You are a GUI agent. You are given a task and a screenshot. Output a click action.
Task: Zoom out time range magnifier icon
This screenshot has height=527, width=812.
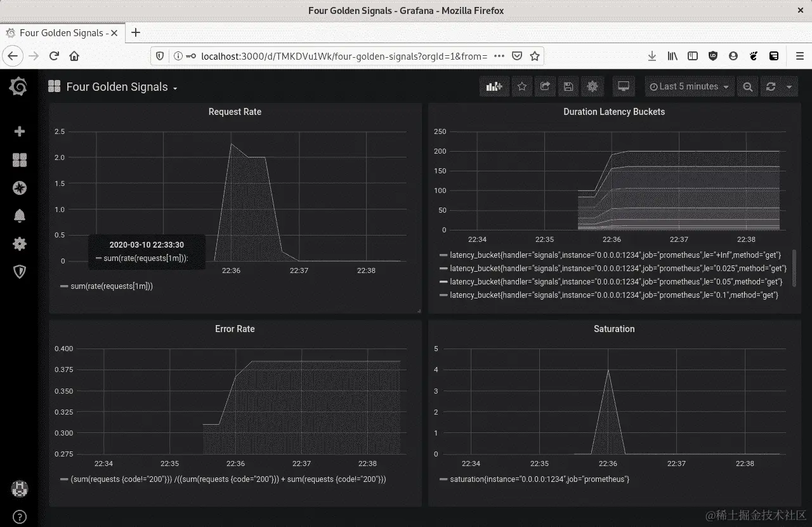[748, 87]
